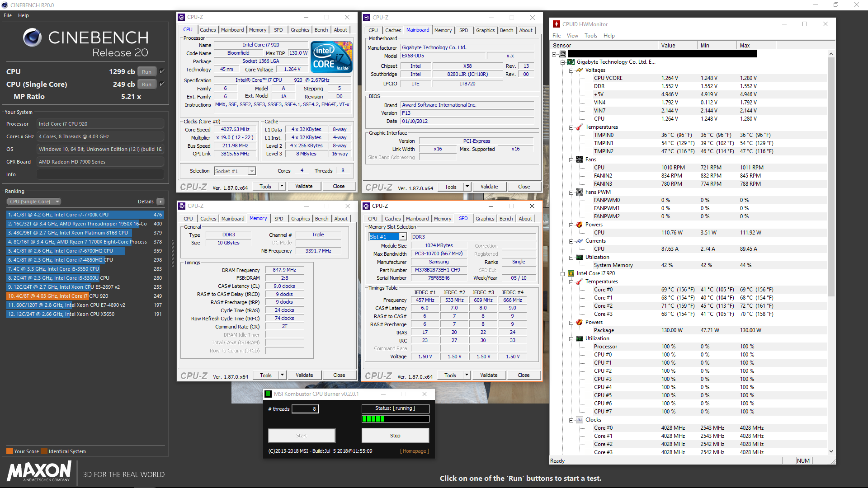Click the Temperatures icon under Intel Core i7 920
868x488 pixels.
(x=579, y=282)
